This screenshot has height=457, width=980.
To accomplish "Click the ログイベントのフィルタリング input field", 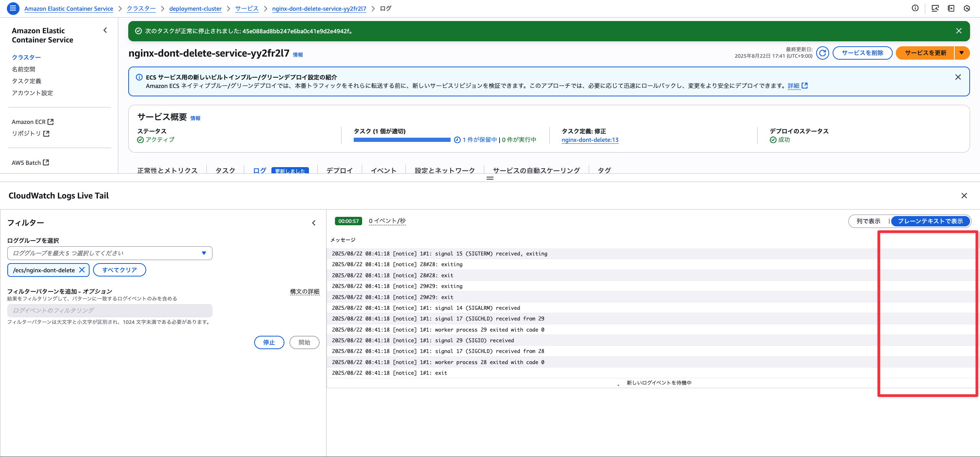I will (110, 311).
